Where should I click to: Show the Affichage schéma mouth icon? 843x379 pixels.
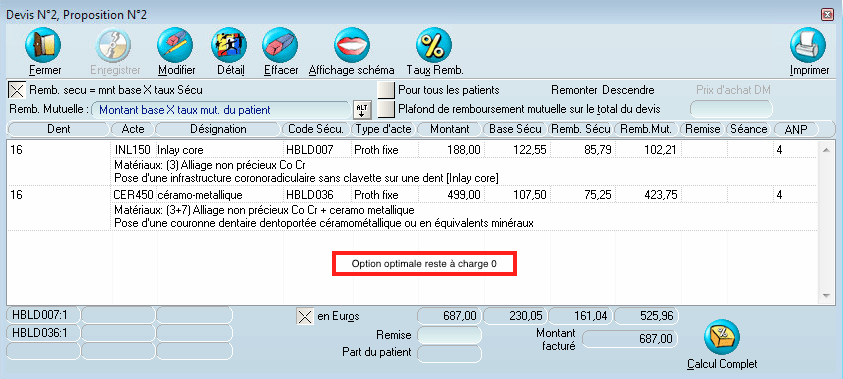pyautogui.click(x=352, y=45)
